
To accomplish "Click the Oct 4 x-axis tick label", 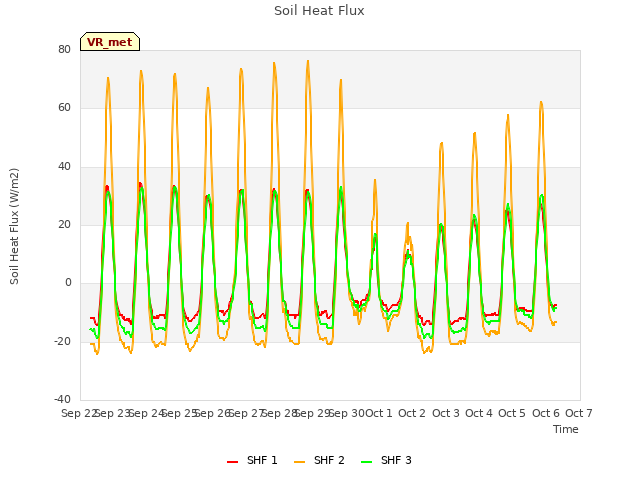I will (479, 413).
